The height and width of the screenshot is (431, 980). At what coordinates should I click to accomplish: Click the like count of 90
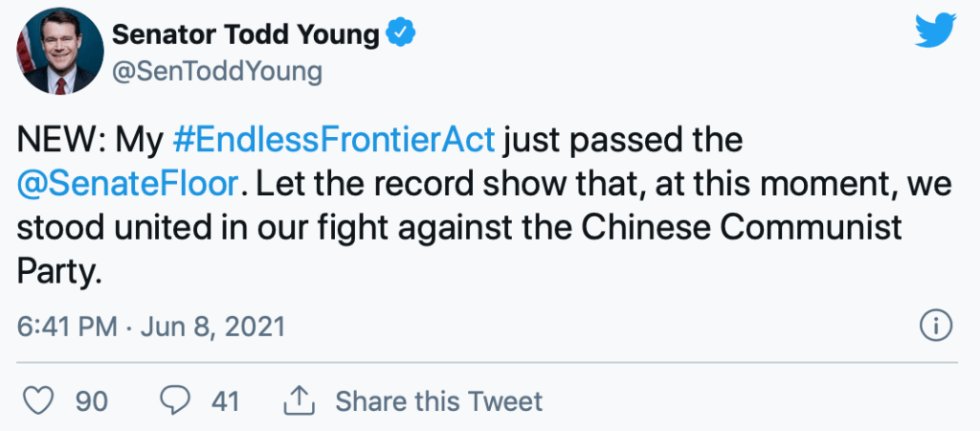(92, 400)
